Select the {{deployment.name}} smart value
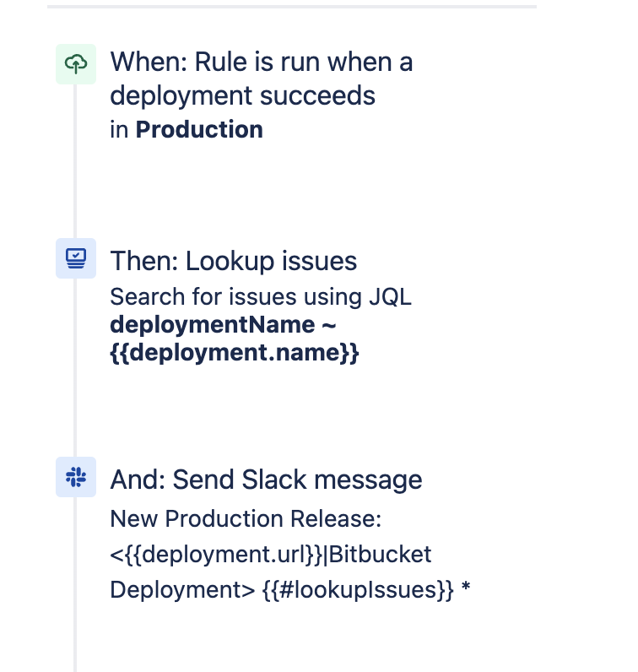 (235, 353)
